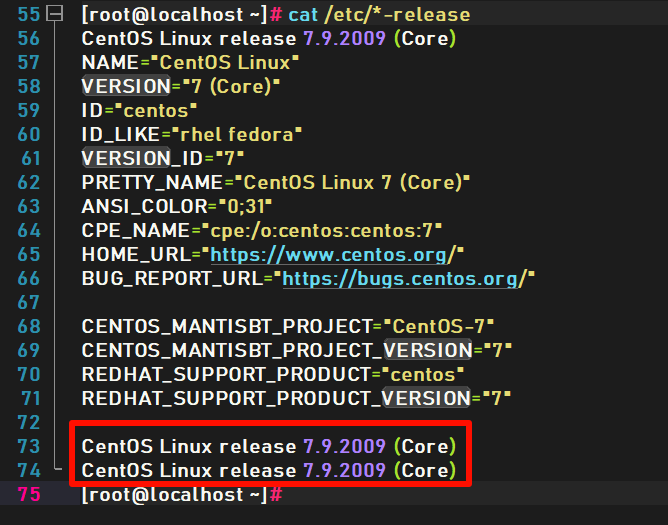The width and height of the screenshot is (668, 525).
Task: Click line number 67 in gutter
Action: (29, 303)
